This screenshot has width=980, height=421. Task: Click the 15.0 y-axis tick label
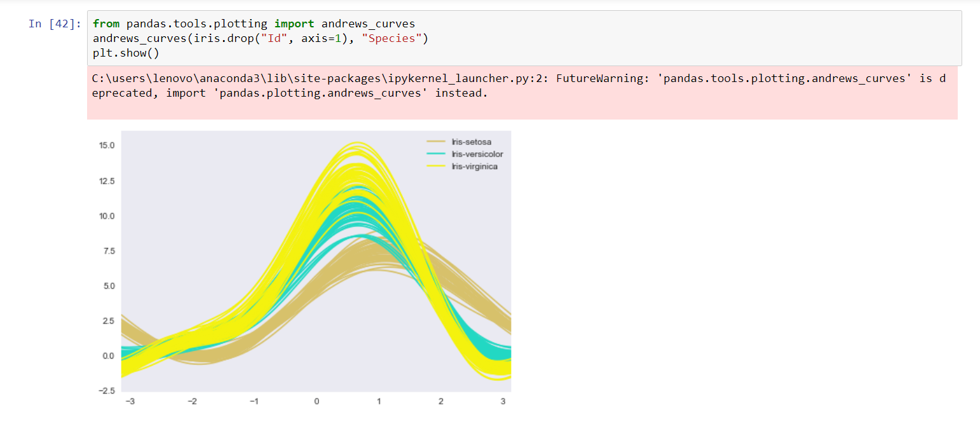point(106,146)
